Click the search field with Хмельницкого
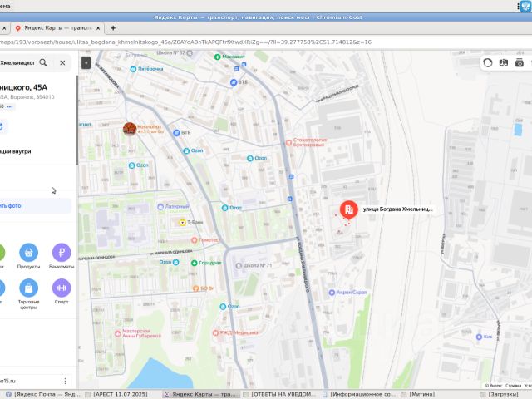This screenshot has height=399, width=532. point(17,63)
